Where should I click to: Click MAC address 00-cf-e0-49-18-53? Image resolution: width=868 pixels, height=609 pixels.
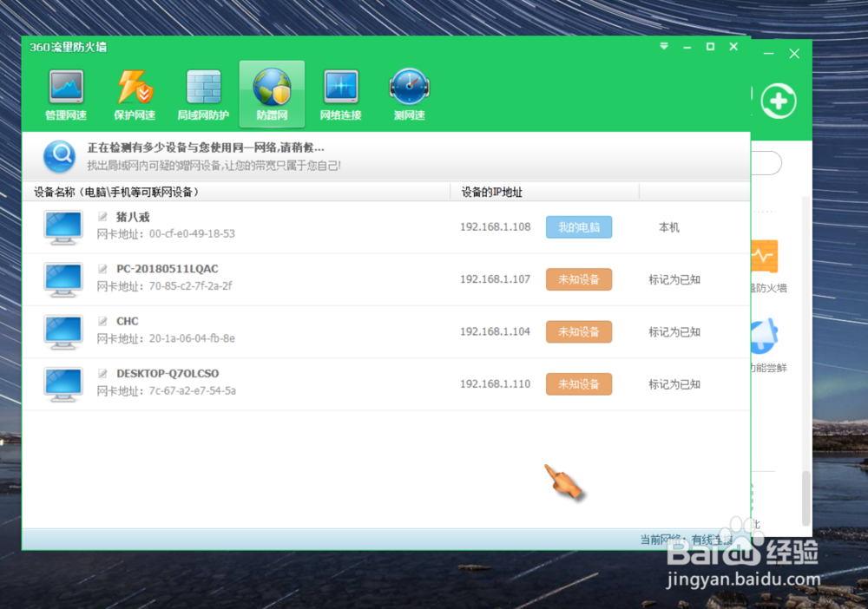(x=192, y=234)
